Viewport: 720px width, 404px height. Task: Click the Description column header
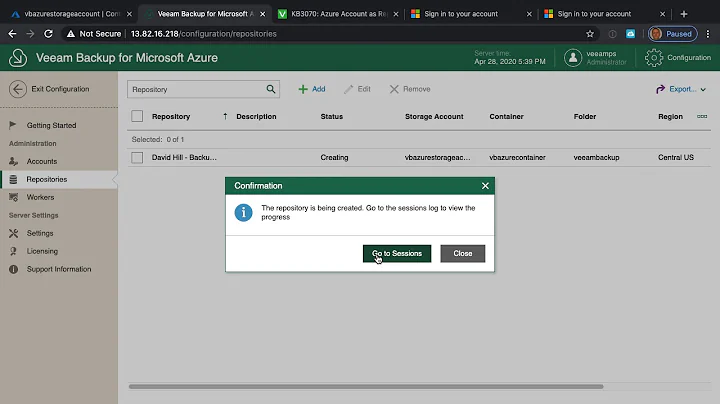pyautogui.click(x=256, y=117)
